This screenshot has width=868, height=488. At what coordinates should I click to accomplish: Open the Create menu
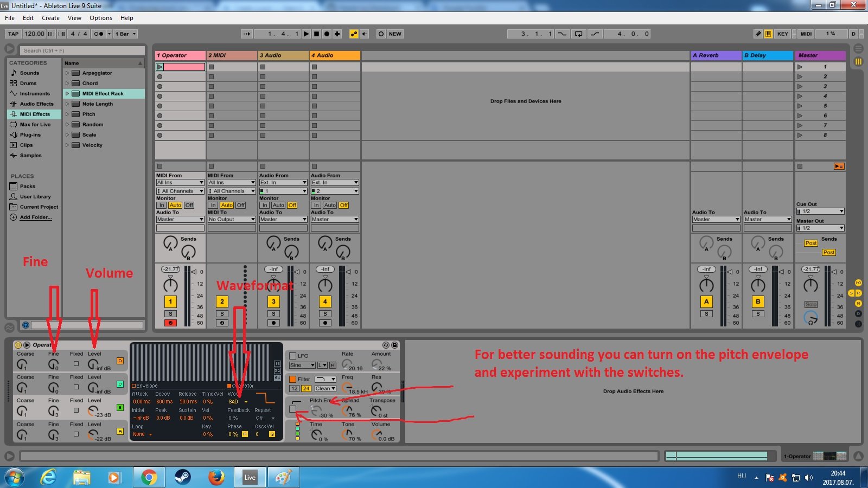[50, 18]
